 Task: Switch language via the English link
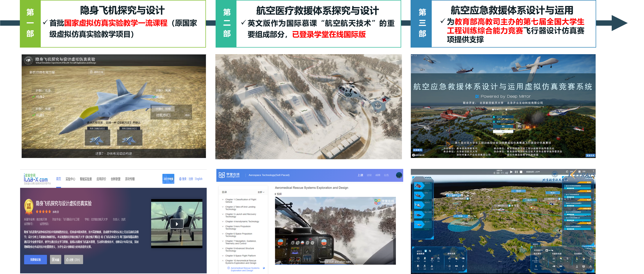[199, 179]
